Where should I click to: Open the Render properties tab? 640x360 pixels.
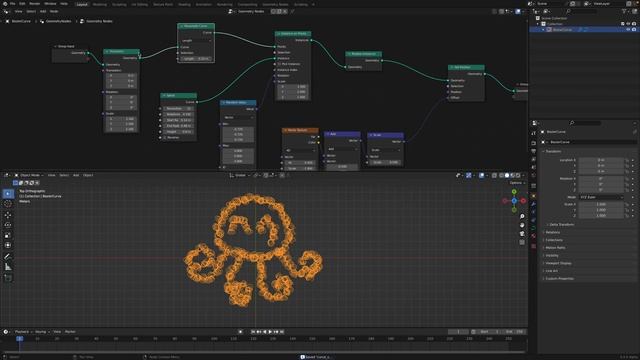(x=533, y=143)
